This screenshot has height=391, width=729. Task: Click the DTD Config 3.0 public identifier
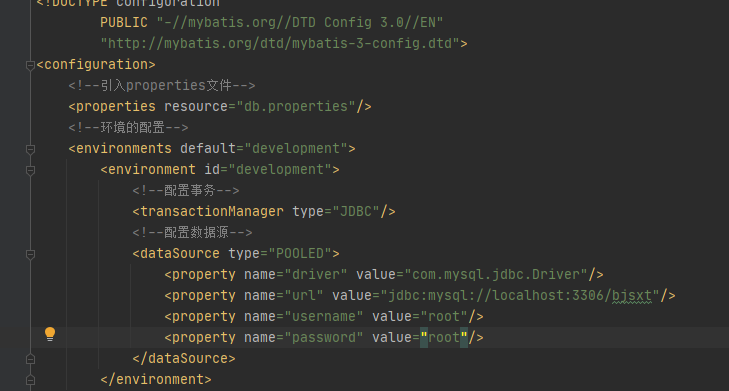[x=300, y=22]
